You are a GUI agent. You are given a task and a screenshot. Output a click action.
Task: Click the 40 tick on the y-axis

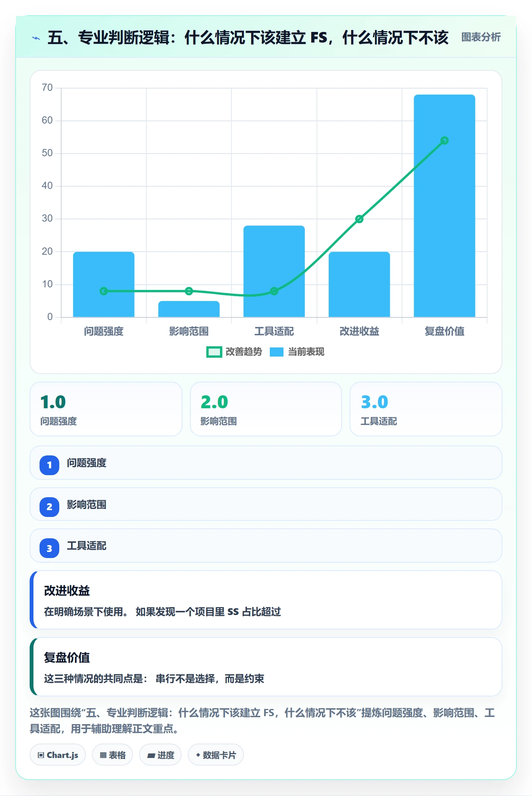pos(47,186)
